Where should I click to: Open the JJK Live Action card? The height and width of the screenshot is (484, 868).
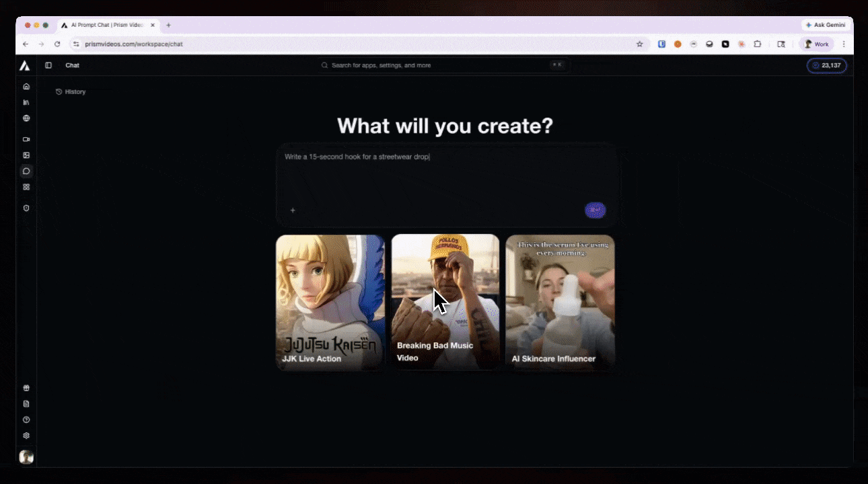coord(330,302)
